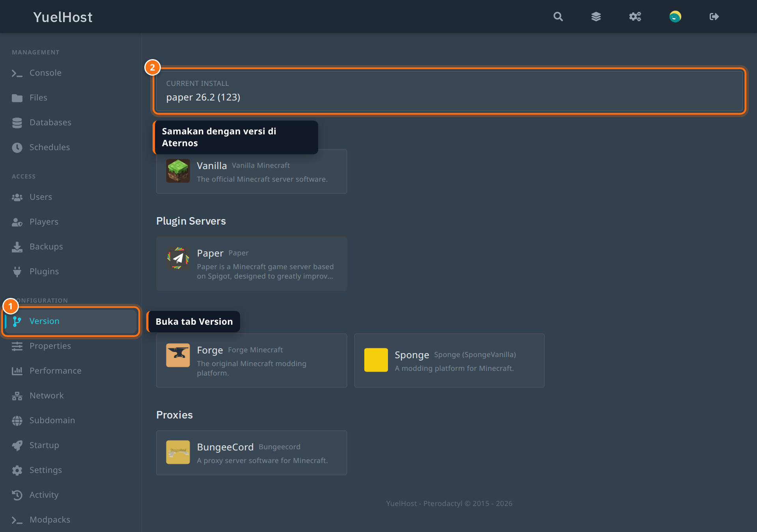Select the Forge server title
The image size is (757, 532).
pos(210,350)
